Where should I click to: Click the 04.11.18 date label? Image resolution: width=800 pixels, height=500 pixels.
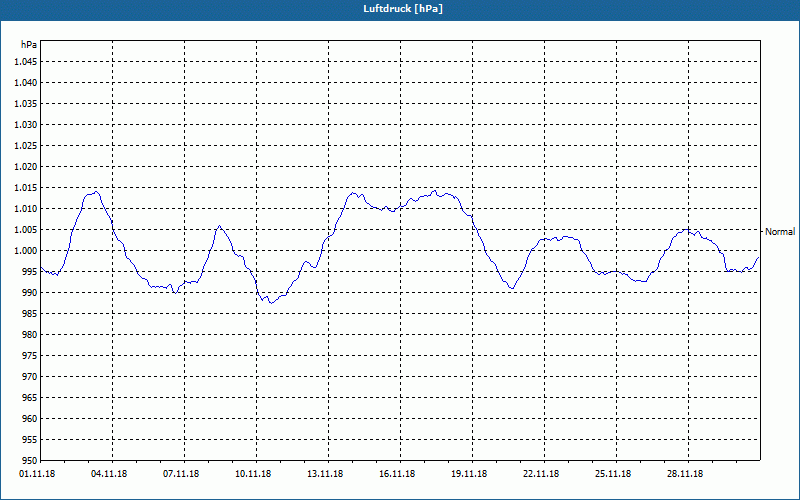click(109, 474)
